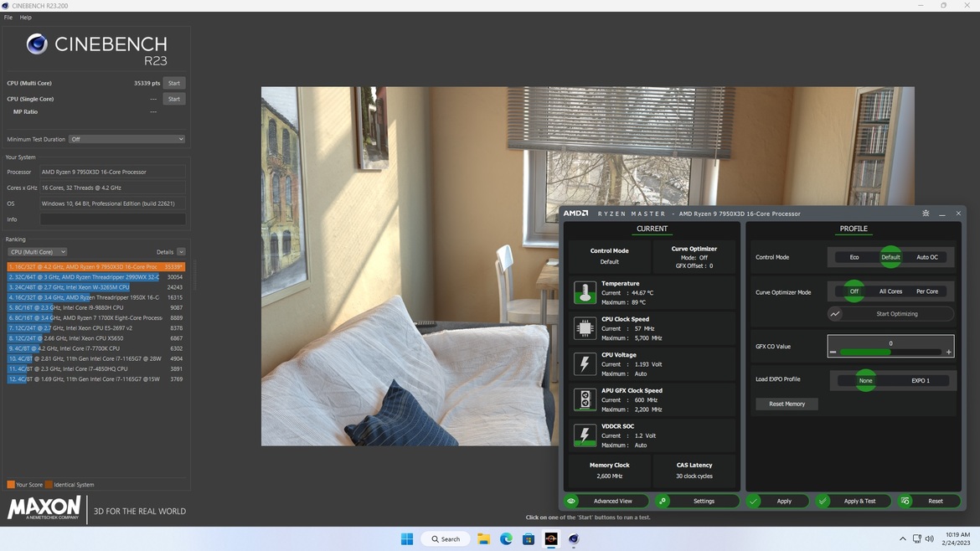
Task: Select the Ryzen 7 1700X ranking row
Action: coord(95,318)
